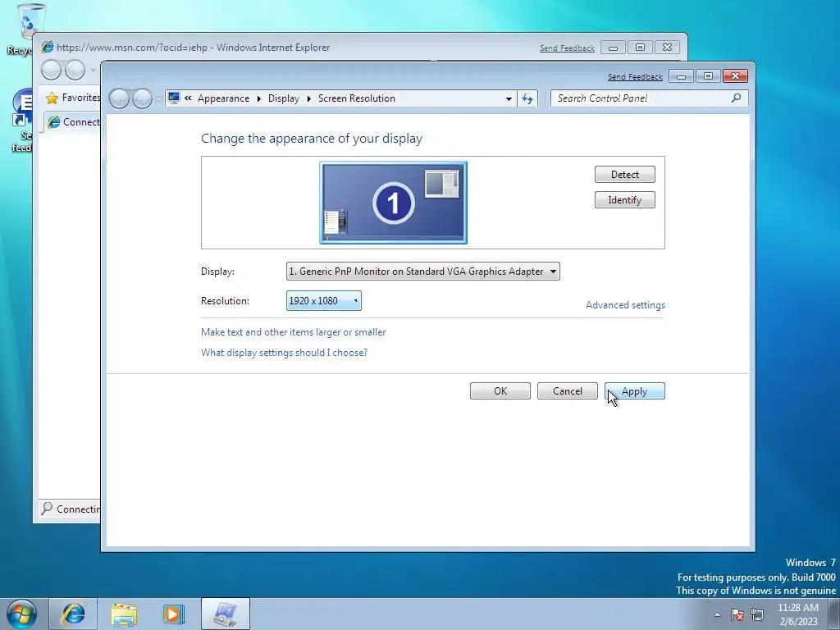
Task: Click the Internet Explorer title bar icon
Action: 48,47
